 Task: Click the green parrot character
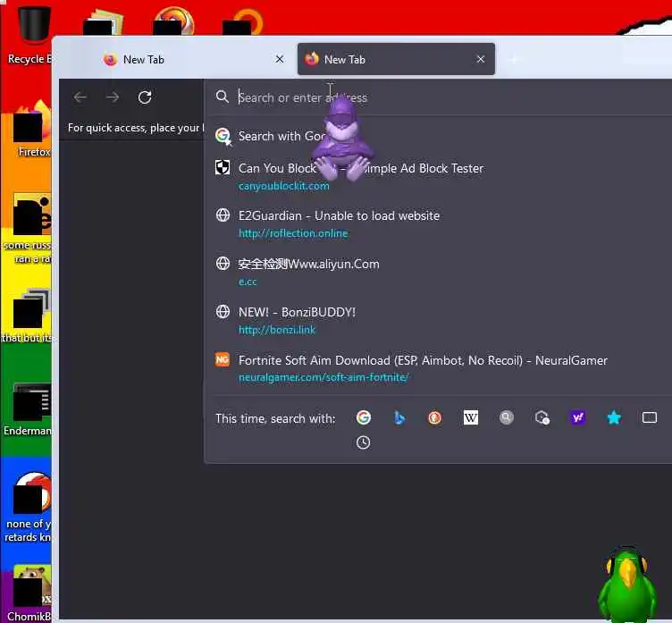[627, 584]
